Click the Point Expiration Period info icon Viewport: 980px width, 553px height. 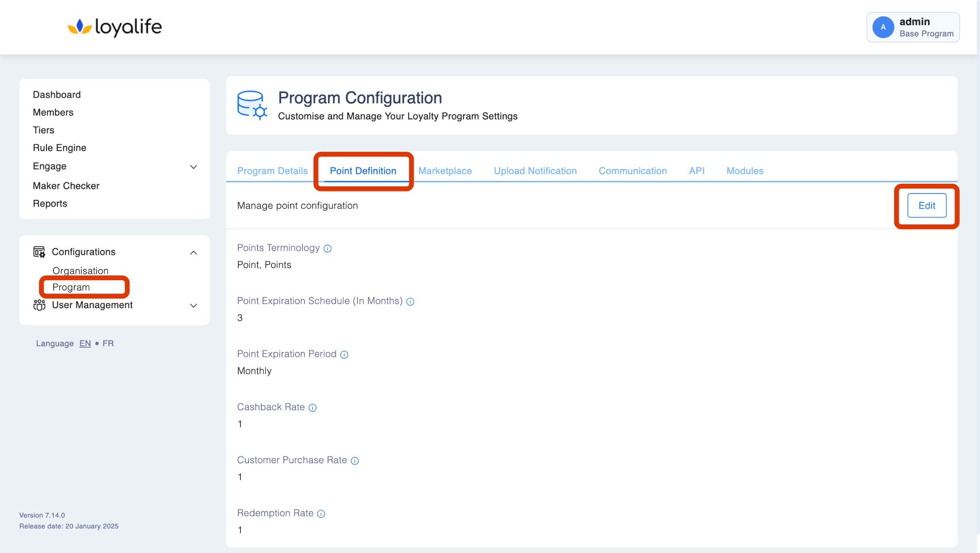[x=344, y=355]
